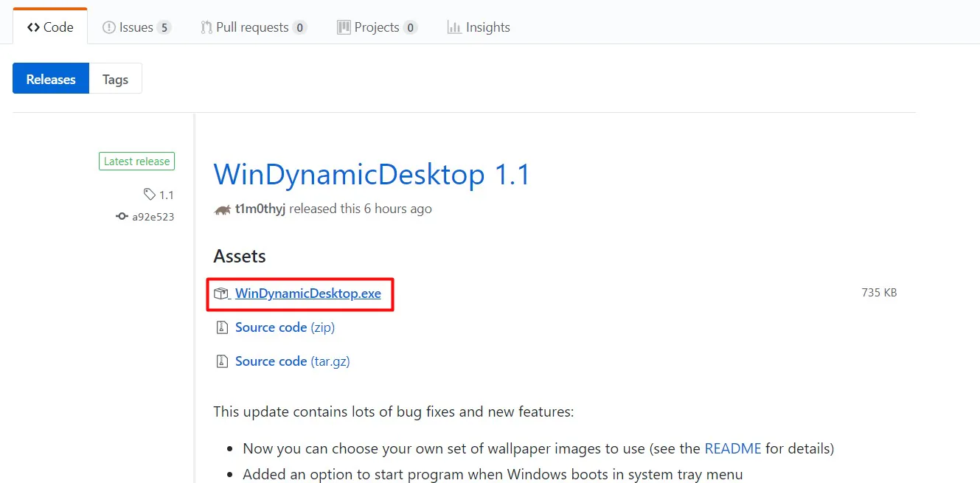This screenshot has height=483, width=980.
Task: Open the WinDynamicDesktop 1.1 release title
Action: [x=372, y=175]
